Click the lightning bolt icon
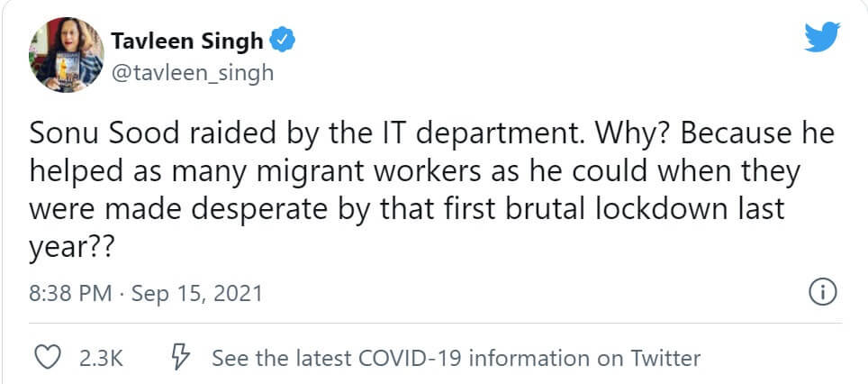 point(178,358)
